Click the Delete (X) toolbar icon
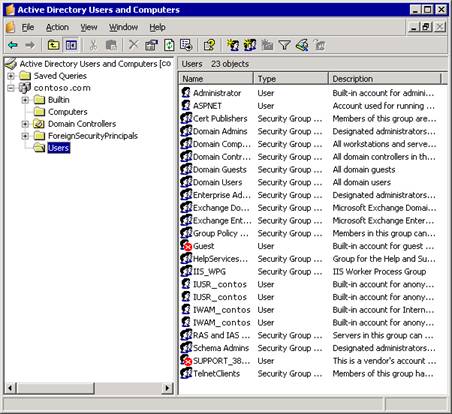The width and height of the screenshot is (452, 414). (133, 45)
